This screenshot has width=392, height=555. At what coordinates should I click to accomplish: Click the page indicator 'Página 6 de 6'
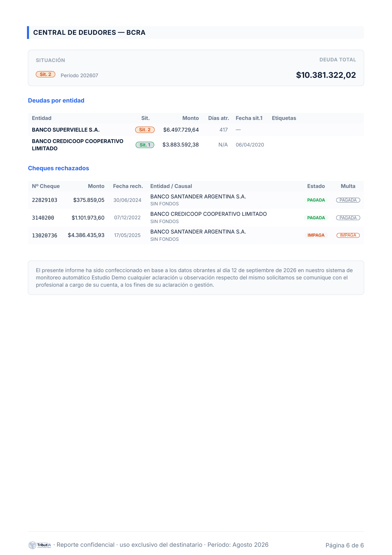[345, 545]
